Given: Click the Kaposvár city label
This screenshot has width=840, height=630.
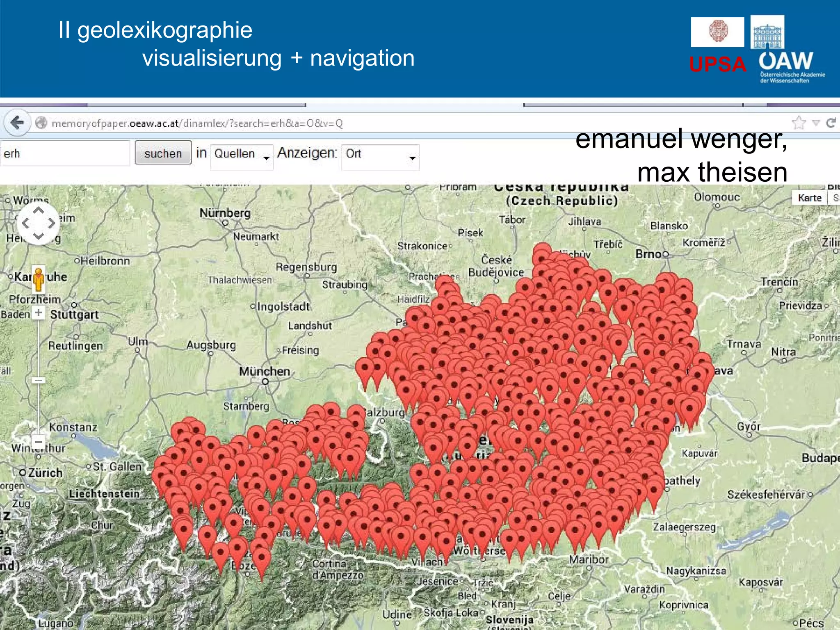Looking at the screenshot, I should tap(761, 582).
